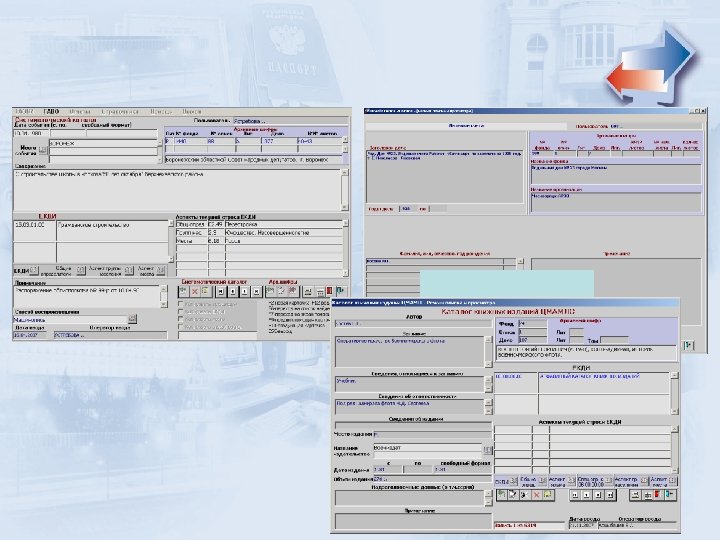Click the Учебник text under Сведения, относящиеся к заглавию
This screenshot has width=720, height=540.
[346, 381]
